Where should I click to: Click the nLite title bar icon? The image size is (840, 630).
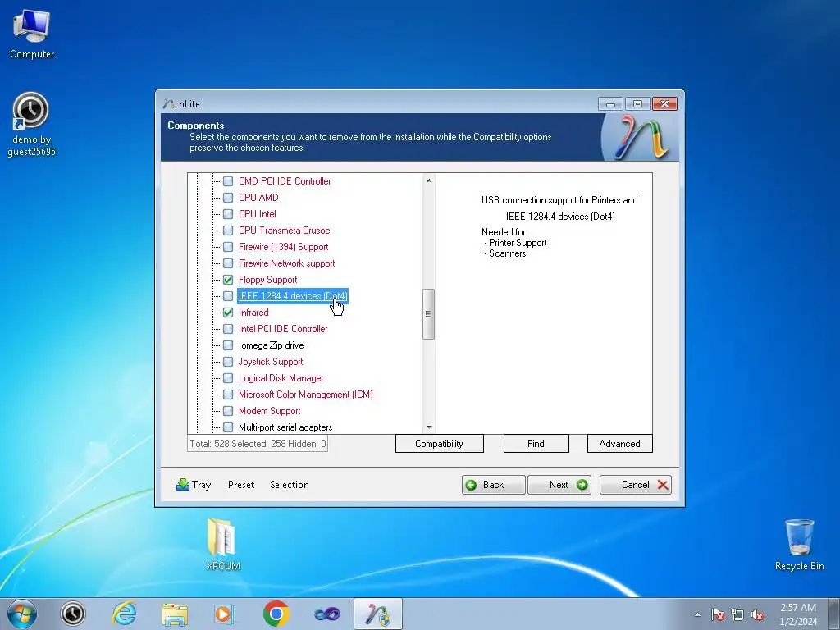coord(169,103)
